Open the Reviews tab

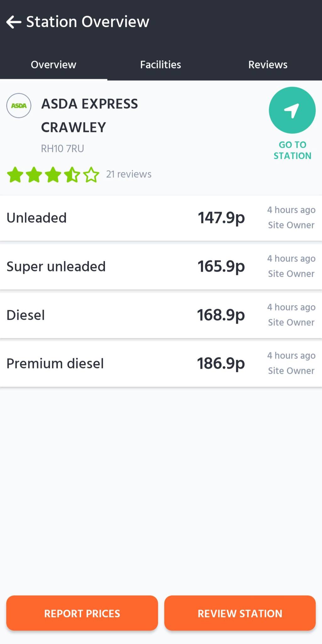tap(268, 65)
